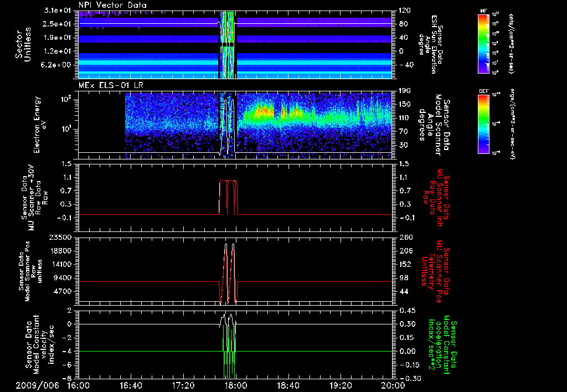
Task: Click the 0.45 tick on acceleration axis
Action: pyautogui.click(x=407, y=311)
